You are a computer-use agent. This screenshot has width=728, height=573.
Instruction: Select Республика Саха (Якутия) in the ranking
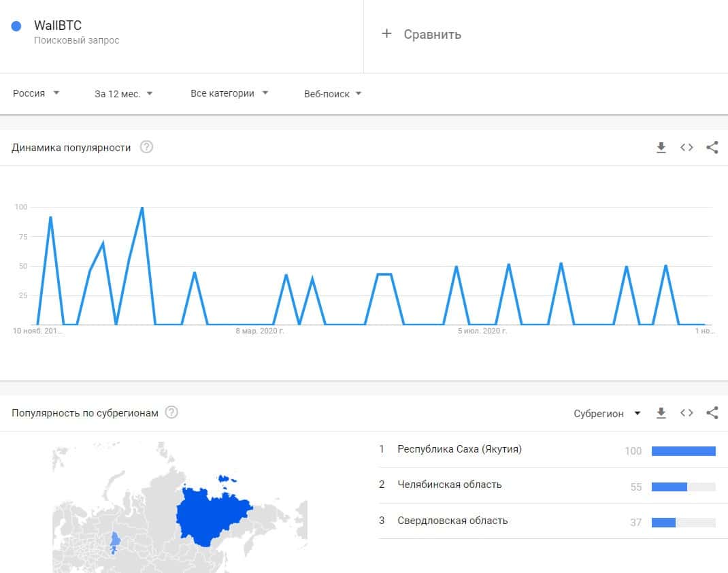tap(459, 449)
